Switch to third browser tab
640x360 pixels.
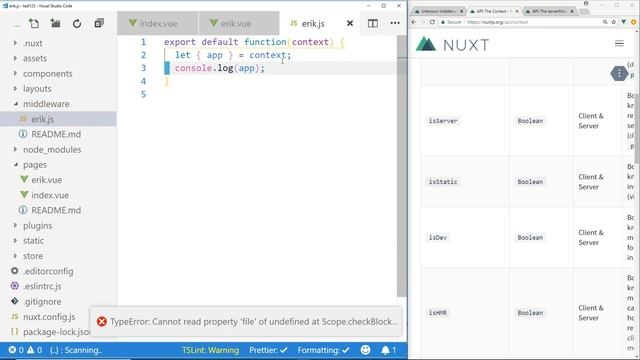point(549,11)
